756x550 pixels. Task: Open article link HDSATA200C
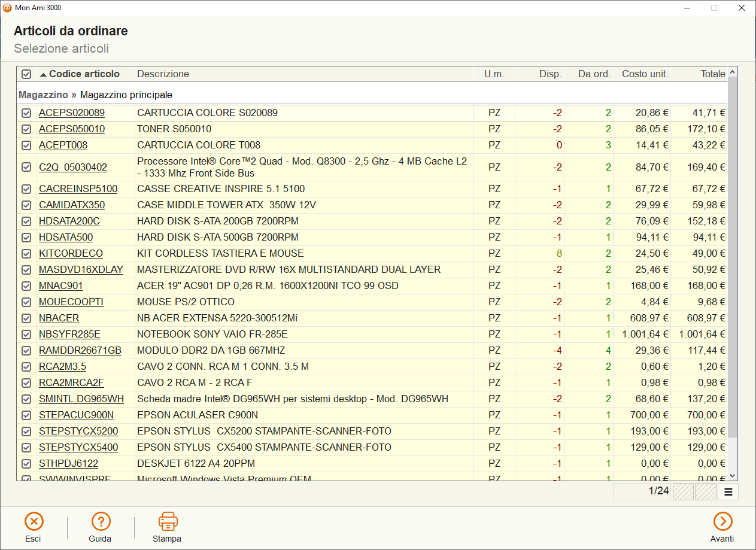coord(69,221)
